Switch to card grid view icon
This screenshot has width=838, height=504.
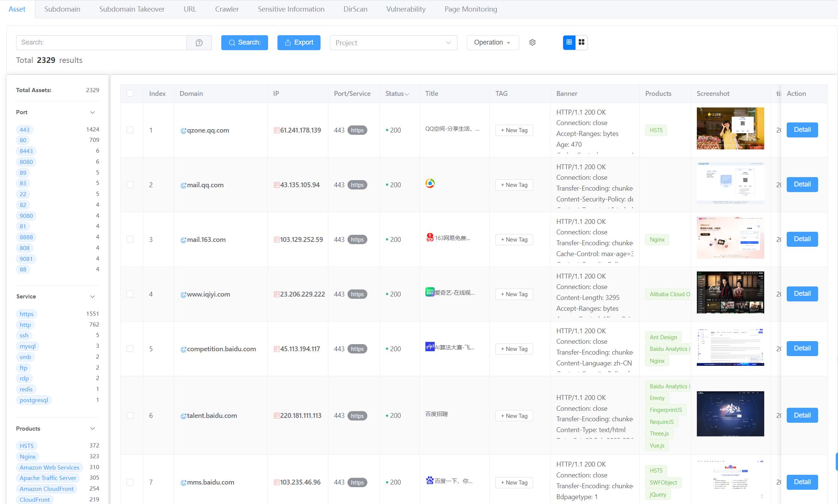(x=582, y=42)
